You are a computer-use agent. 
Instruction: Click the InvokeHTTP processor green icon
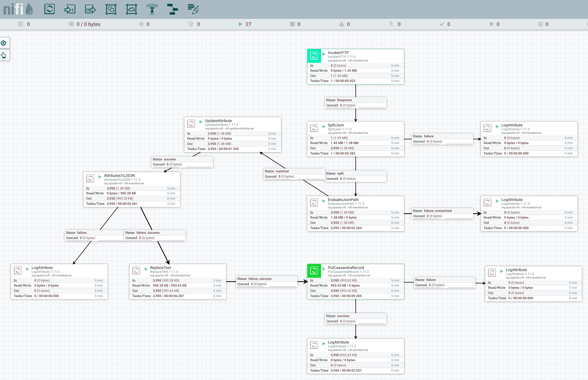[314, 56]
